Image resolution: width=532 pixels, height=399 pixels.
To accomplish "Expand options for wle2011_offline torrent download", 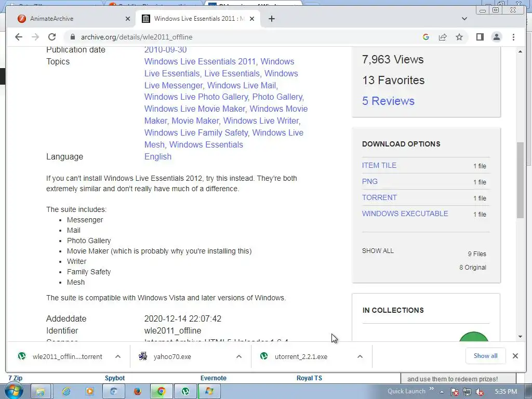I will click(x=118, y=356).
